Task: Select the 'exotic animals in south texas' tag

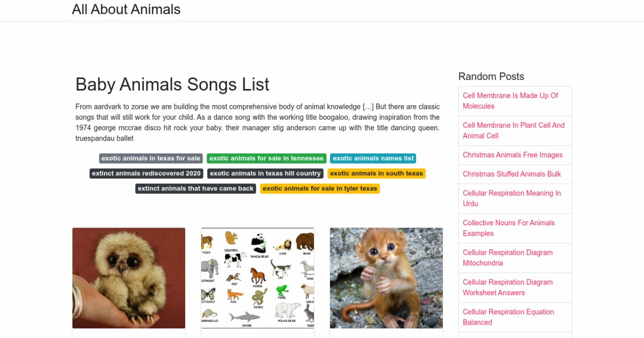Action: [x=376, y=173]
